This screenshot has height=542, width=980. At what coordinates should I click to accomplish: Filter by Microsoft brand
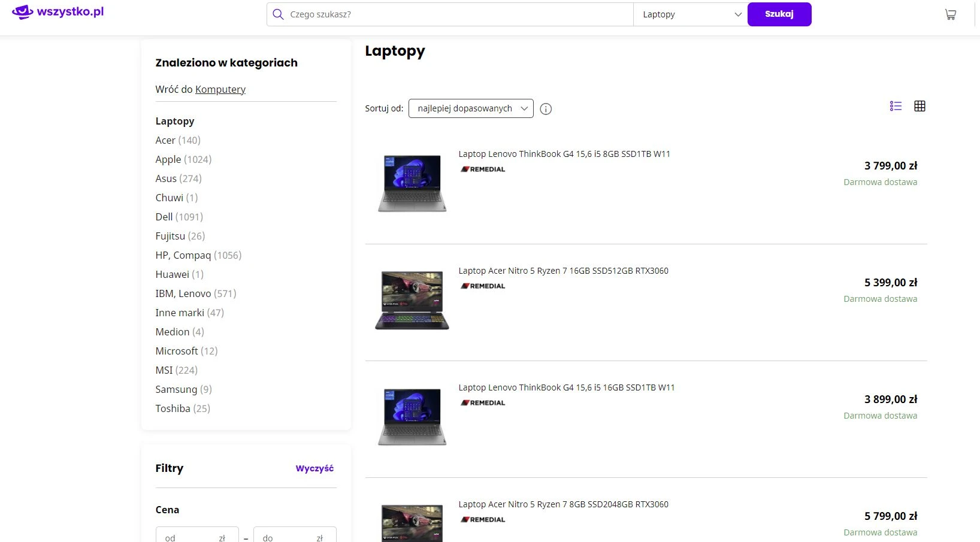[186, 351]
